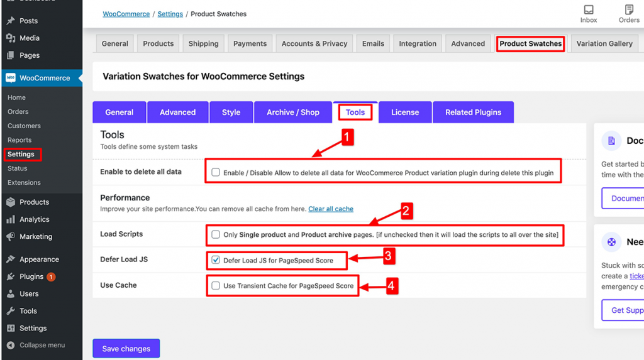This screenshot has width=644, height=360.
Task: Click the Analytics bar chart icon
Action: (x=11, y=219)
